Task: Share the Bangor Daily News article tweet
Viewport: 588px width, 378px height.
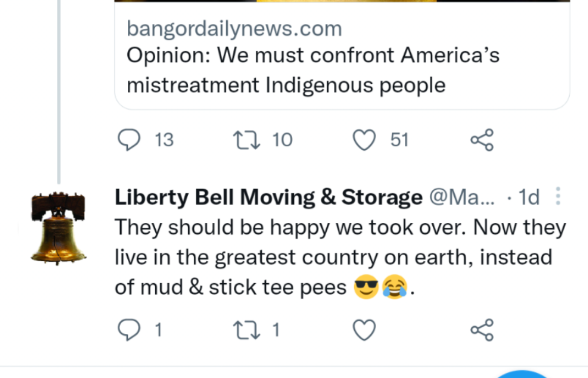Action: [481, 140]
